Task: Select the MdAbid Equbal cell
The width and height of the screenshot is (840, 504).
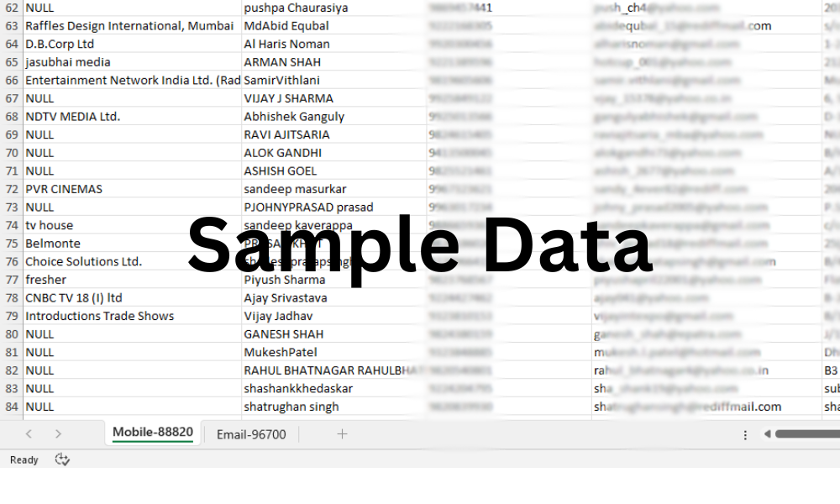Action: pyautogui.click(x=334, y=26)
